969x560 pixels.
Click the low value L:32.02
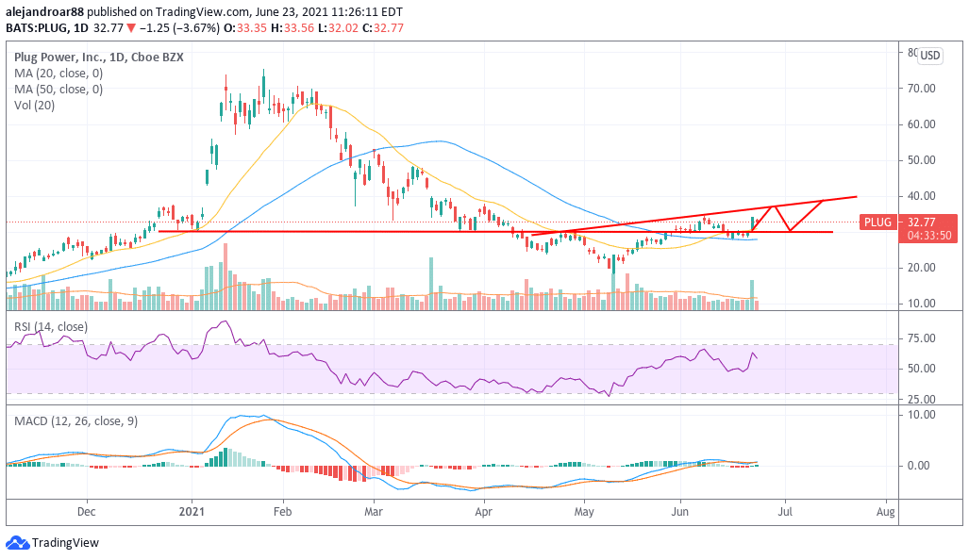point(338,27)
